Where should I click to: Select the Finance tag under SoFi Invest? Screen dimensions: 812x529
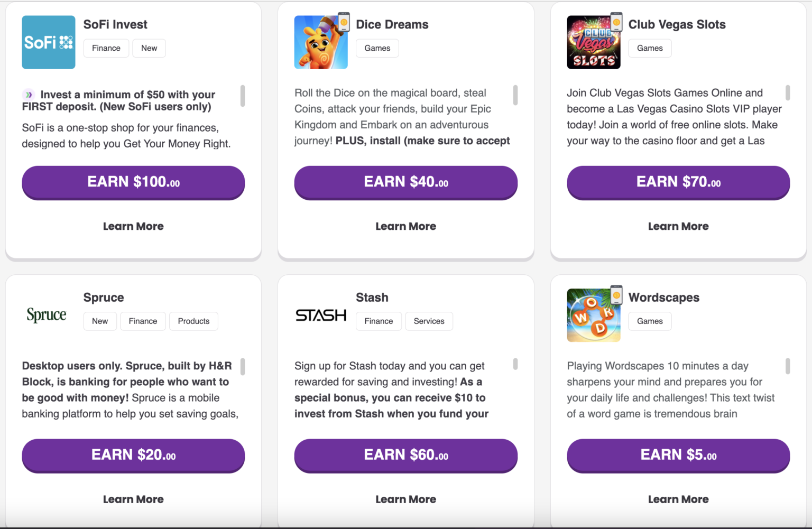pyautogui.click(x=106, y=48)
